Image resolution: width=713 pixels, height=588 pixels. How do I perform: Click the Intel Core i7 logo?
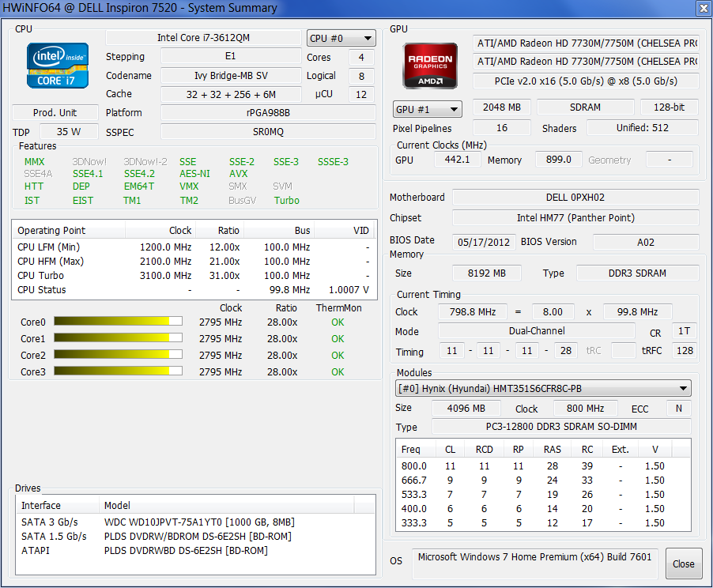tap(56, 66)
